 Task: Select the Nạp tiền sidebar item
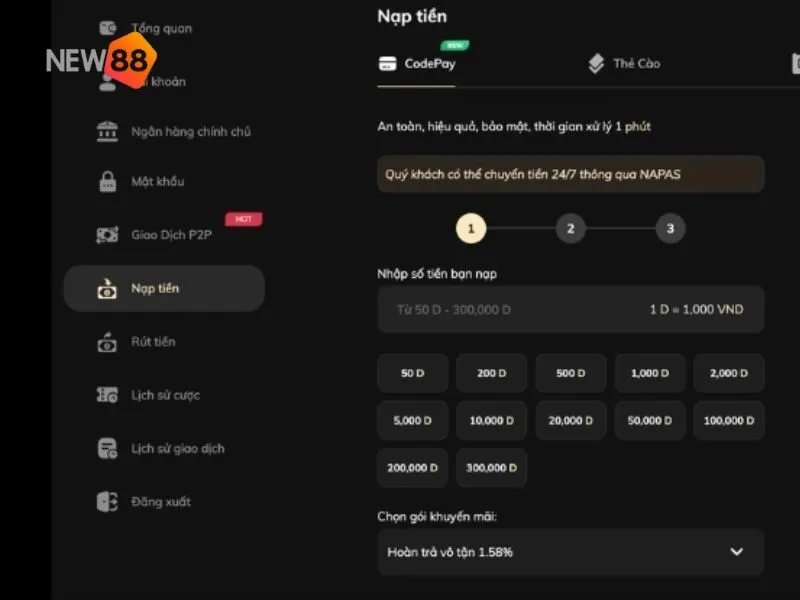[164, 288]
